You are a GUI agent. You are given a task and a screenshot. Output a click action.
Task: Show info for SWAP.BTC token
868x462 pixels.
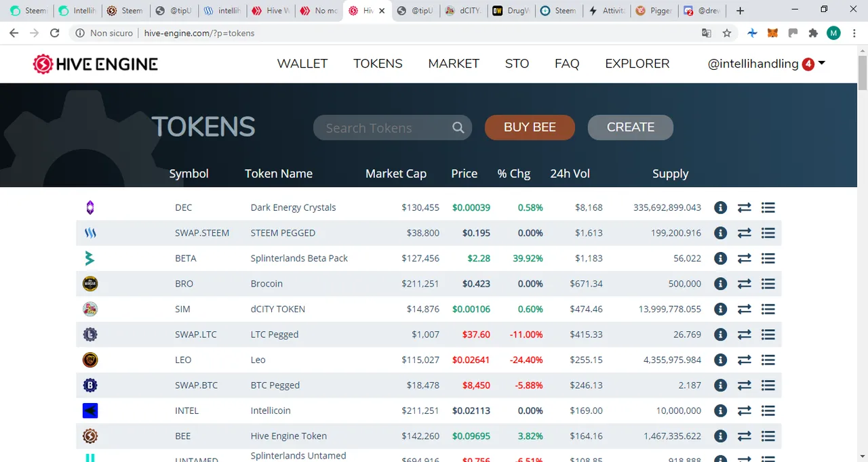tap(720, 385)
